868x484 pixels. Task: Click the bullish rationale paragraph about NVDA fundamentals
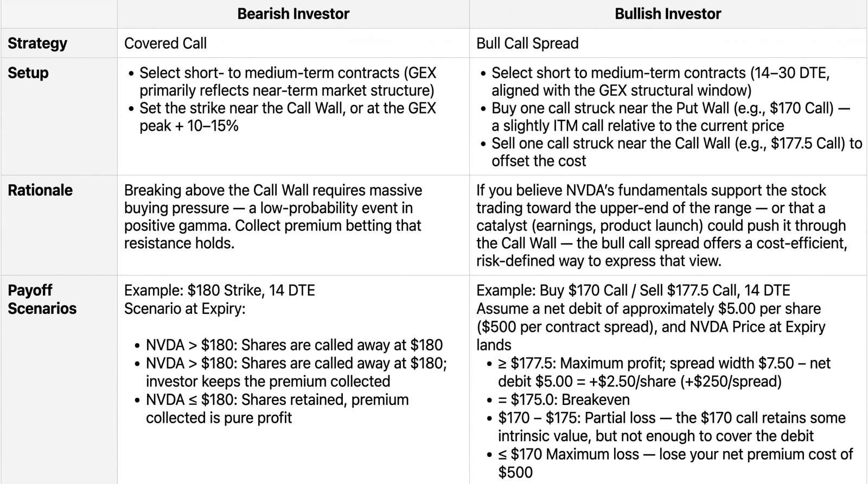point(662,225)
